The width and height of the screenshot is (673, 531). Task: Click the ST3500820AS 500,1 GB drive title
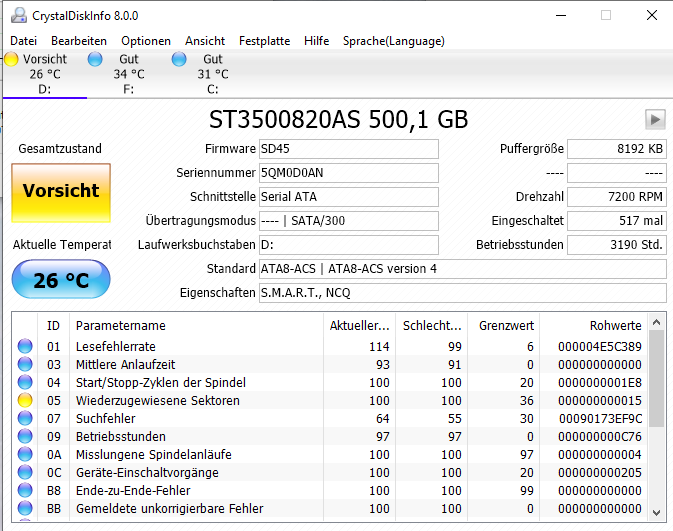[338, 120]
